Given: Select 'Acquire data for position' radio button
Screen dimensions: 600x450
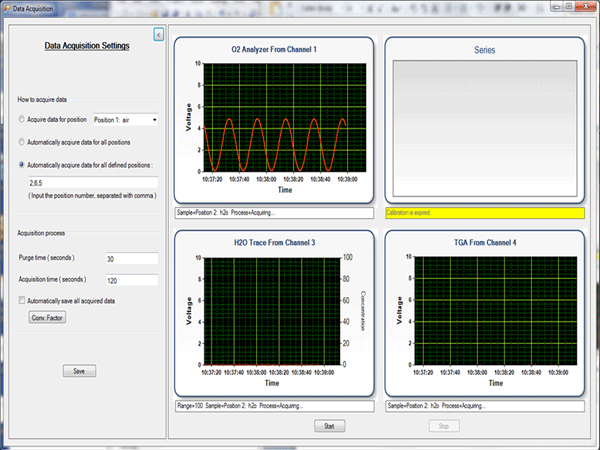Looking at the screenshot, I should (x=22, y=119).
